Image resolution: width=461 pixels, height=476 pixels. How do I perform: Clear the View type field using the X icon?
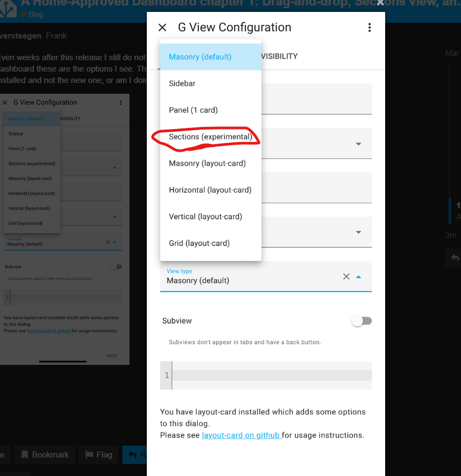[346, 276]
